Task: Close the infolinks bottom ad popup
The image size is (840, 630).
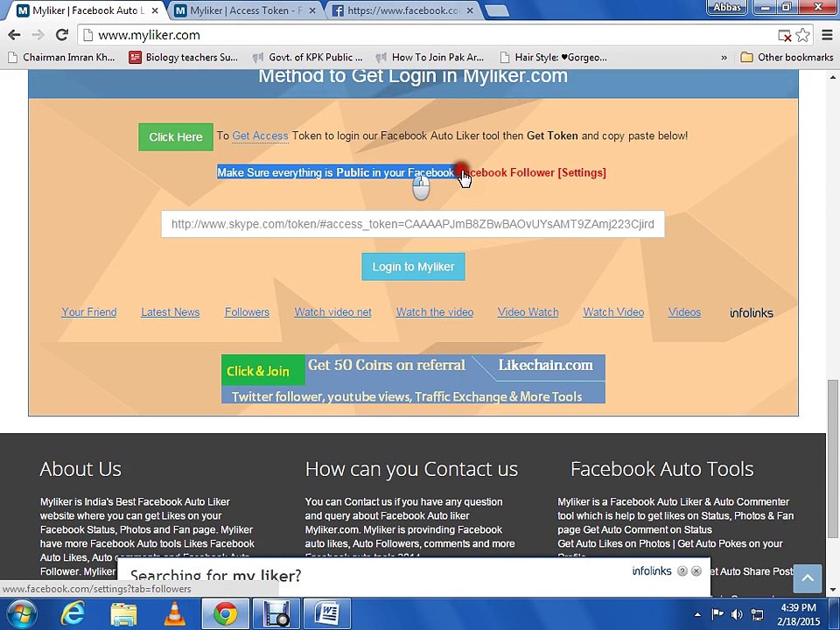Action: (x=696, y=571)
